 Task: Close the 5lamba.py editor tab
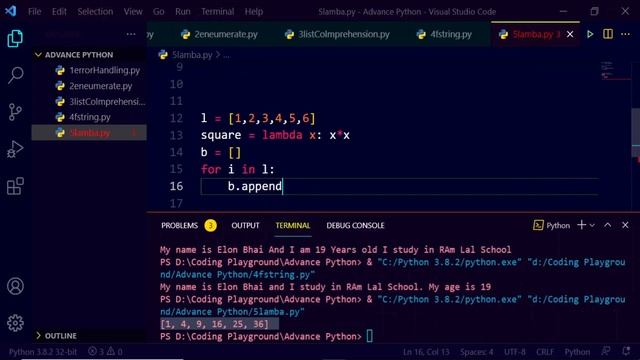[x=570, y=34]
